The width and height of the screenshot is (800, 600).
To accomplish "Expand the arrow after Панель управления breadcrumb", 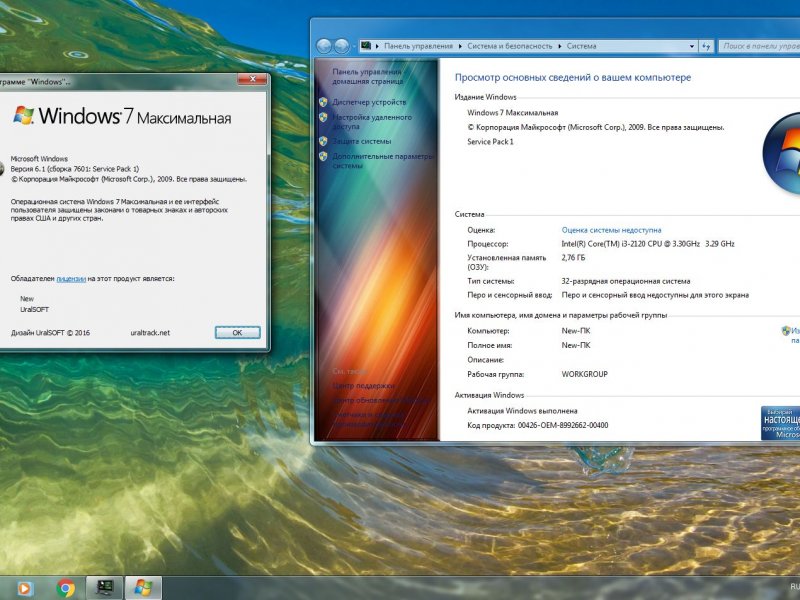I will point(460,46).
